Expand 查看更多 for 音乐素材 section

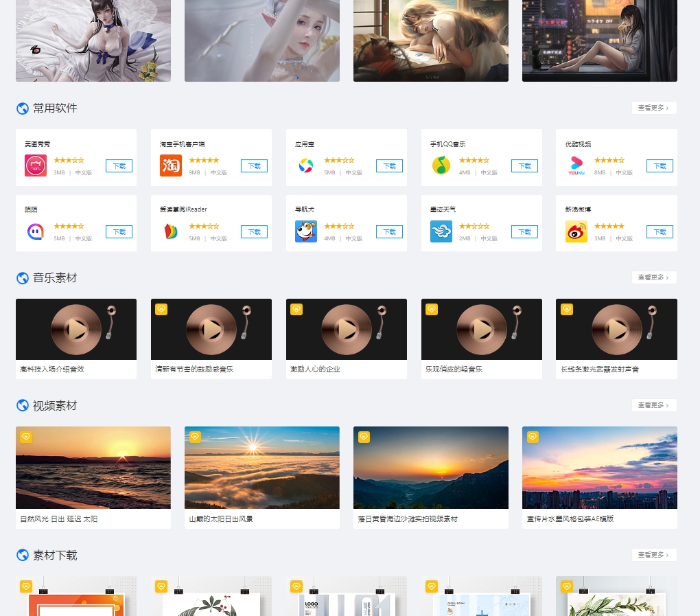[653, 277]
